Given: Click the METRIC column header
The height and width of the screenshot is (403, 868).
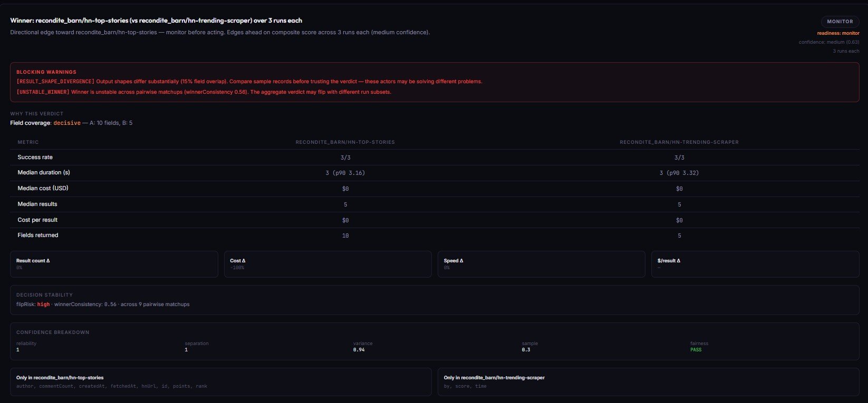Looking at the screenshot, I should [x=28, y=142].
